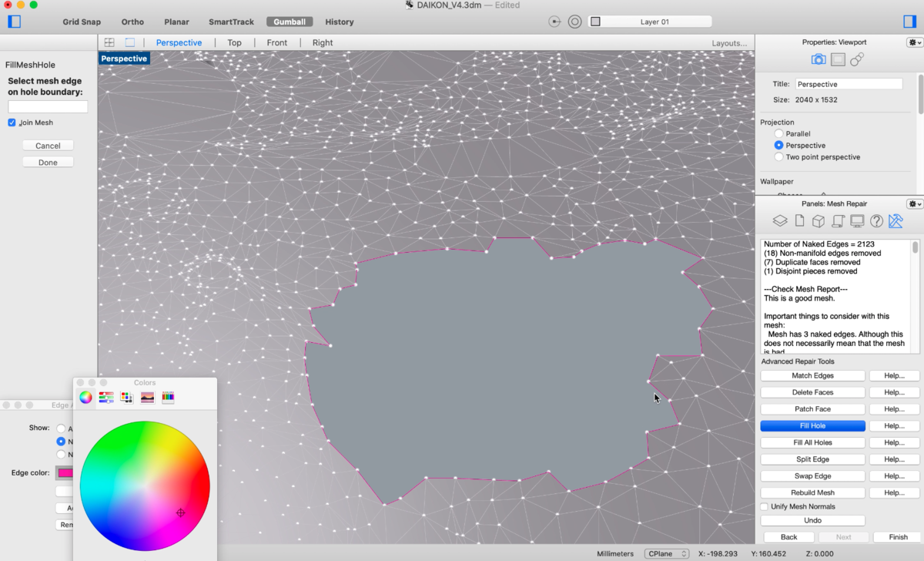
Task: Select Perspective projection radio button
Action: coord(778,146)
